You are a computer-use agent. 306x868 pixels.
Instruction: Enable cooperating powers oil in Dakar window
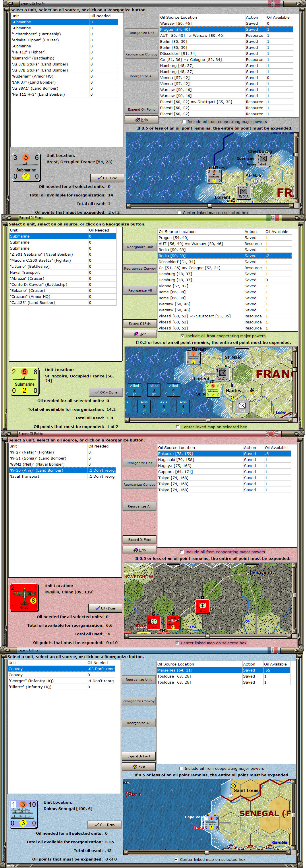click(181, 769)
